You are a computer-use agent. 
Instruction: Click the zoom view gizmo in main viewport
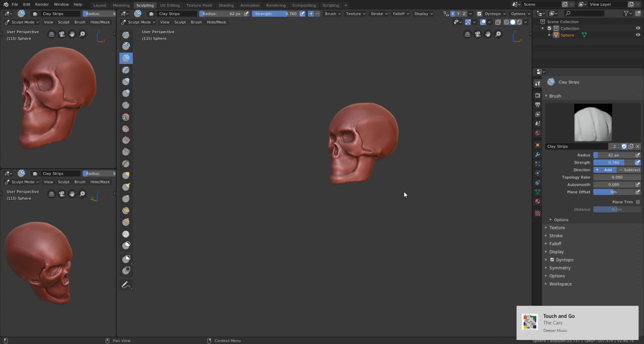(x=498, y=34)
